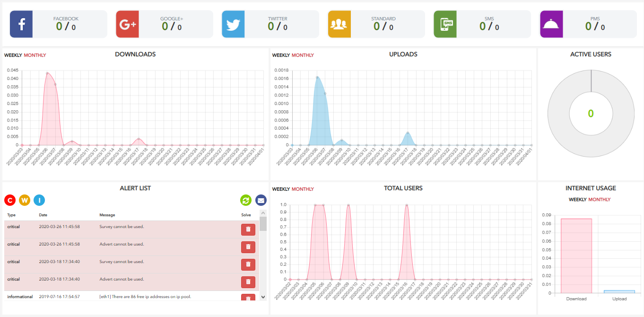Delete the Survey cannot be used alert
This screenshot has height=317, width=644.
[x=248, y=229]
